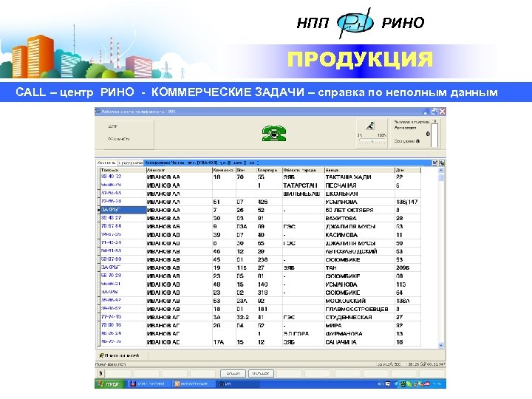
Task: Activate the second taskbar program with orange icon
Action: tap(192, 384)
